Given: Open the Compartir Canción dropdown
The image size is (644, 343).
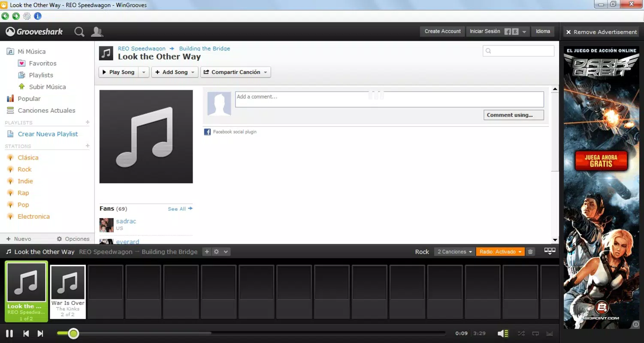Looking at the screenshot, I should click(x=236, y=72).
